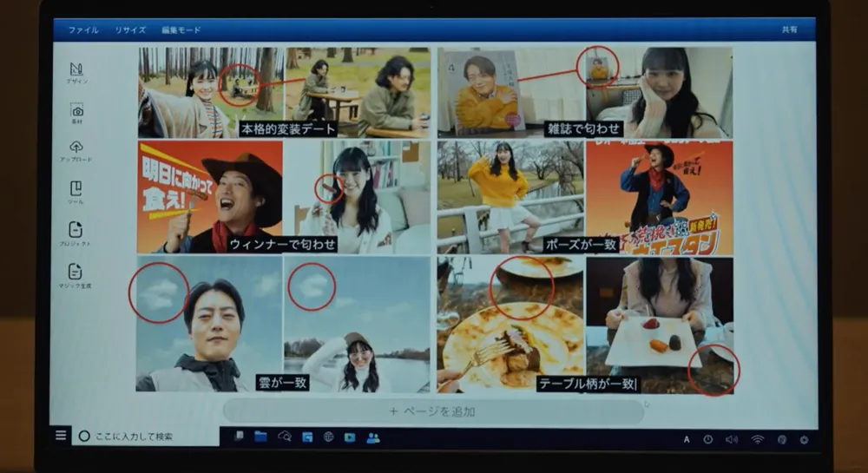Click the volume speaker icon in tray
868x473 pixels.
pyautogui.click(x=731, y=439)
